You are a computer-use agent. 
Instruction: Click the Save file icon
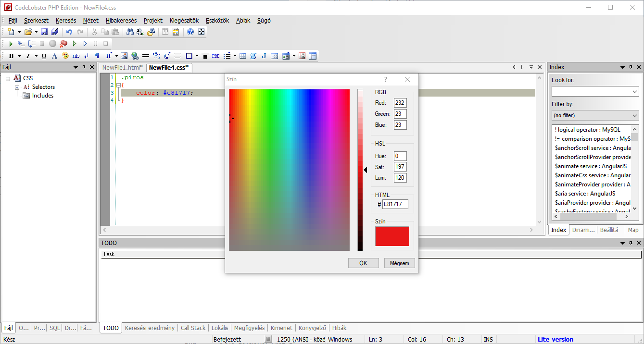pos(44,32)
